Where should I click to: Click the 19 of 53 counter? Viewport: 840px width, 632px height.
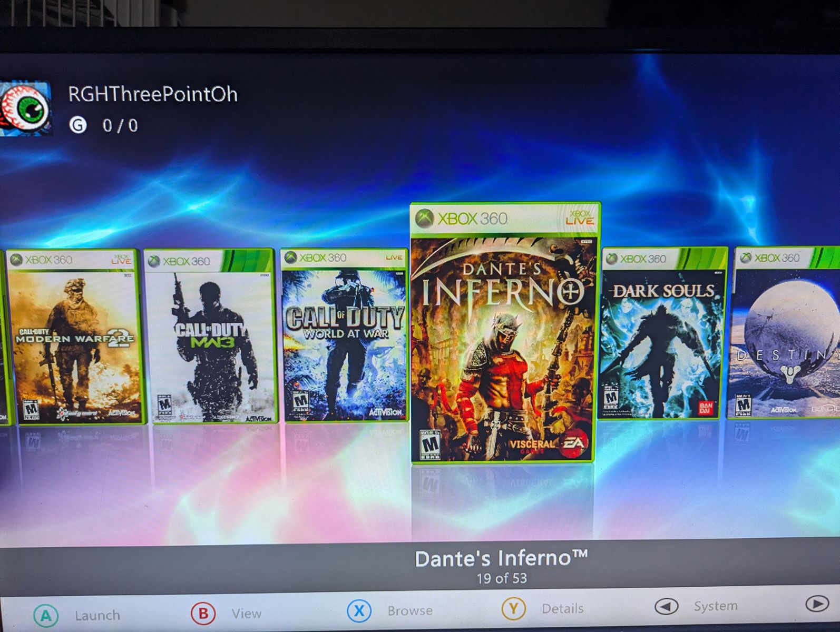click(x=501, y=578)
